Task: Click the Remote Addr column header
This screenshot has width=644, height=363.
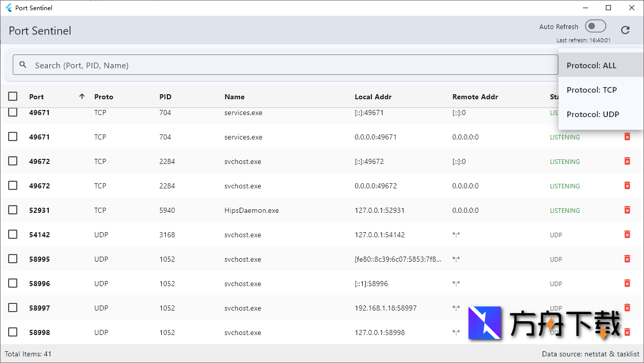Action: tap(475, 97)
